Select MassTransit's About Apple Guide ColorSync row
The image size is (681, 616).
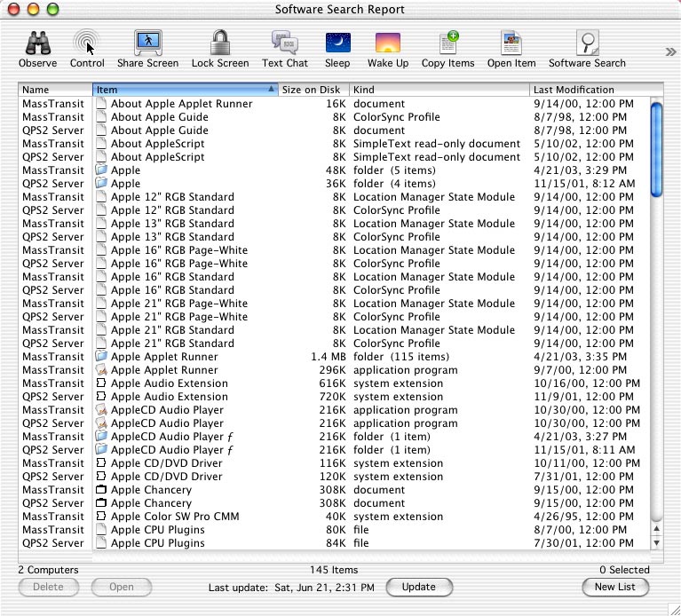point(335,117)
